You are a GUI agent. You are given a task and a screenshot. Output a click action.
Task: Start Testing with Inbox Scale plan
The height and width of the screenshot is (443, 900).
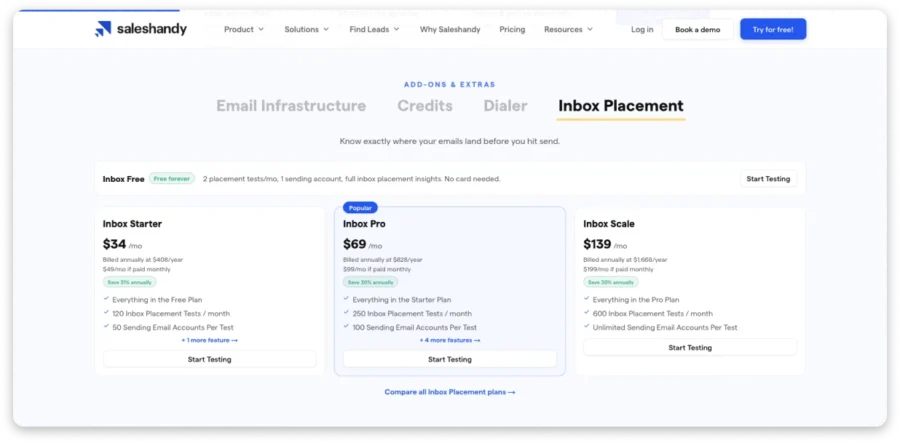690,348
